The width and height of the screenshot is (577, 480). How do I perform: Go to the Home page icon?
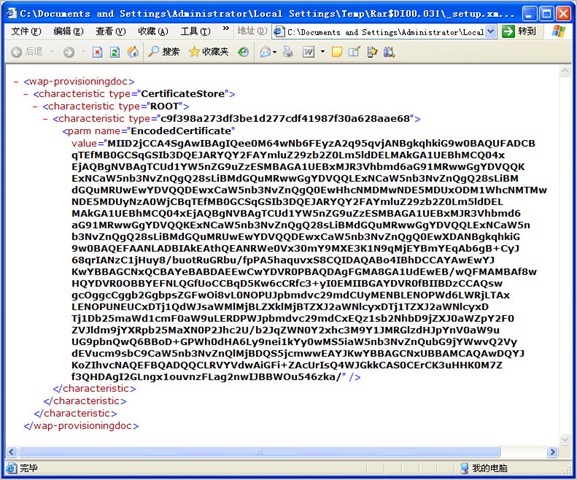tap(133, 52)
